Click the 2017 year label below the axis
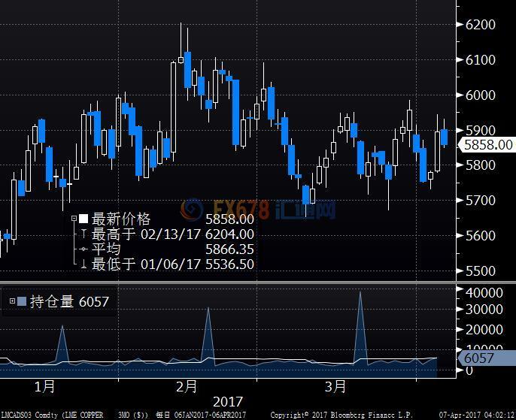Viewport: 516px width, 420px height. click(228, 402)
